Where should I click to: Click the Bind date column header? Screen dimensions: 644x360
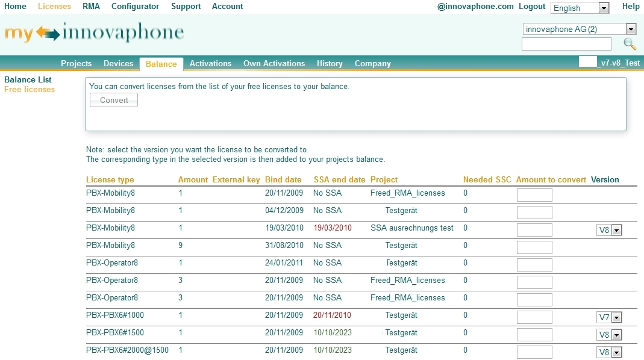pos(283,180)
